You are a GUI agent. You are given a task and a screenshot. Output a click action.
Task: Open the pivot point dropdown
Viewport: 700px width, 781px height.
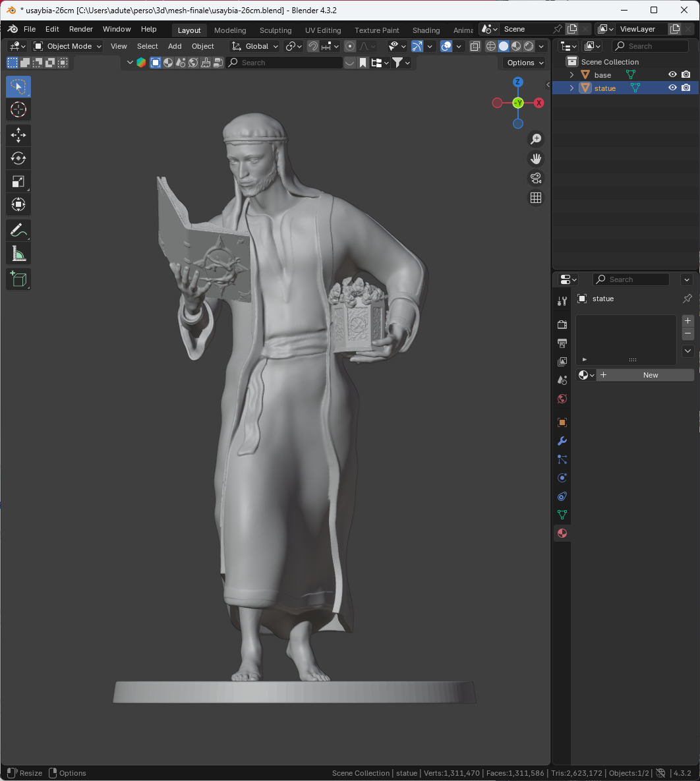click(293, 46)
